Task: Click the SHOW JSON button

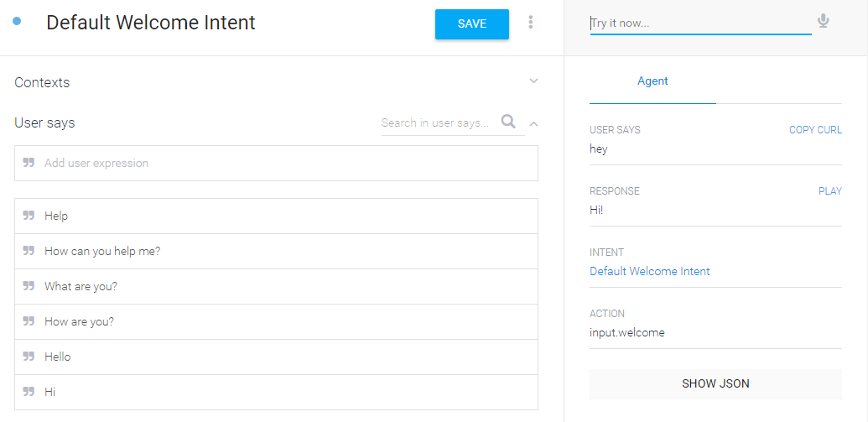Action: coord(715,383)
